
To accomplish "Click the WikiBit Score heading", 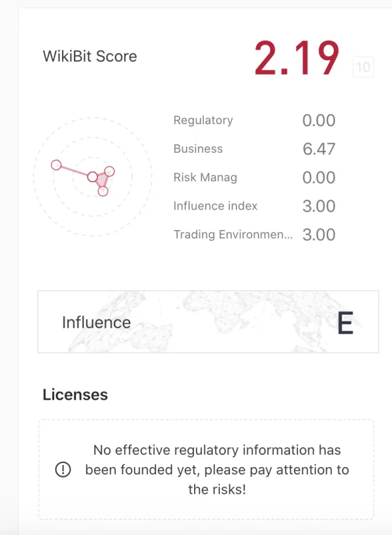I will pyautogui.click(x=90, y=56).
